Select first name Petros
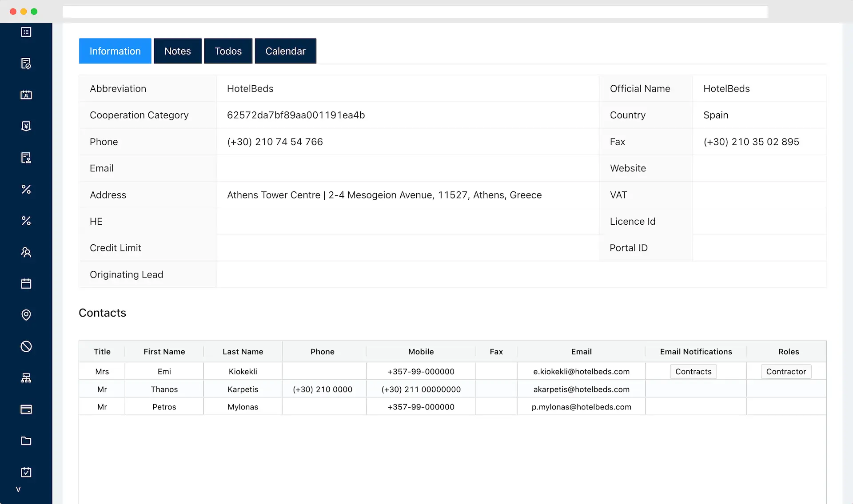Viewport: 853px width, 504px height. tap(164, 407)
